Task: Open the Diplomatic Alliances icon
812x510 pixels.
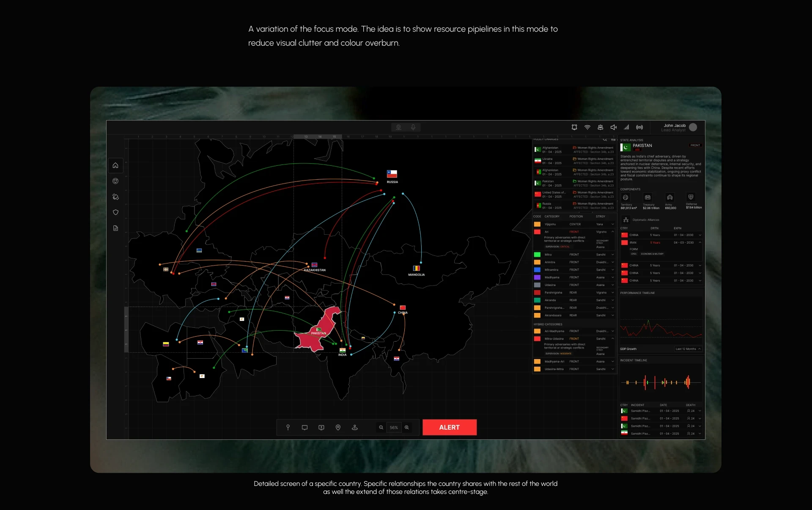Action: (626, 220)
